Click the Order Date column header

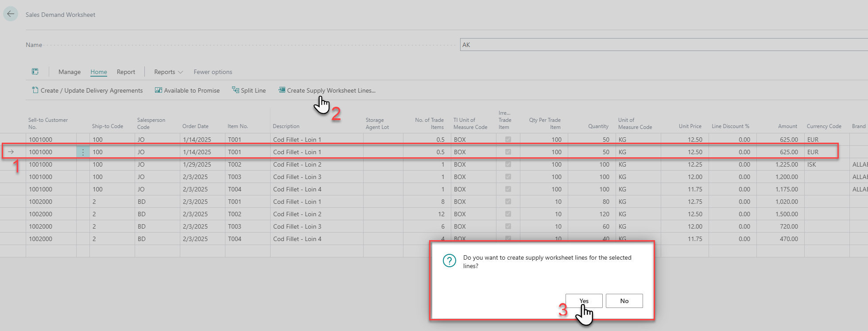(x=195, y=126)
